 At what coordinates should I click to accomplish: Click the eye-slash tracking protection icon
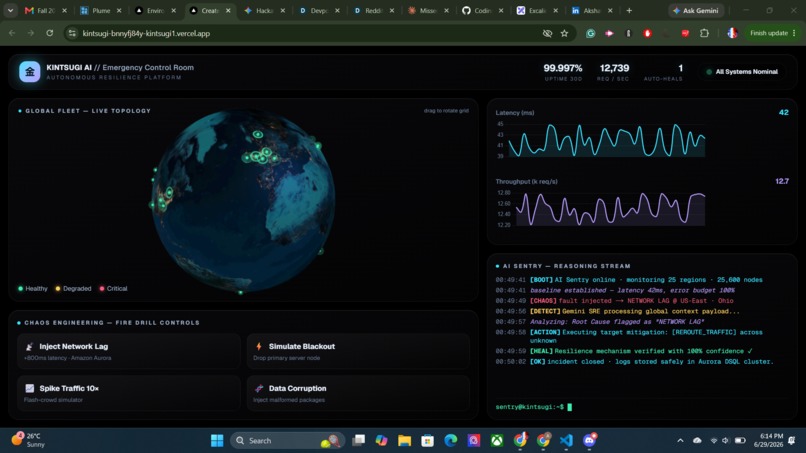pos(547,33)
